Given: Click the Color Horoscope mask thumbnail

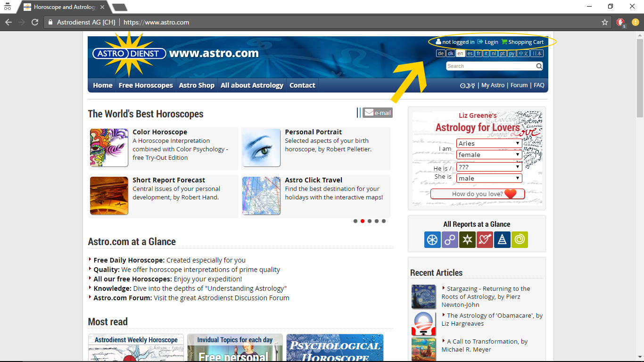Looking at the screenshot, I should click(109, 148).
